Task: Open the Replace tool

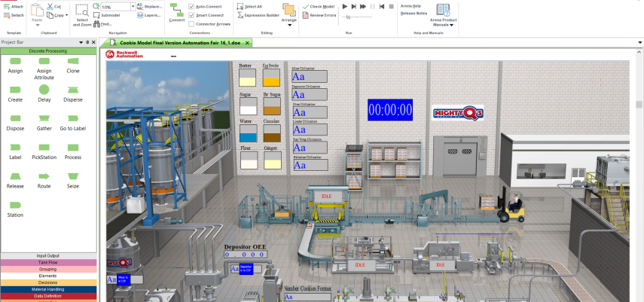Action: click(x=148, y=7)
